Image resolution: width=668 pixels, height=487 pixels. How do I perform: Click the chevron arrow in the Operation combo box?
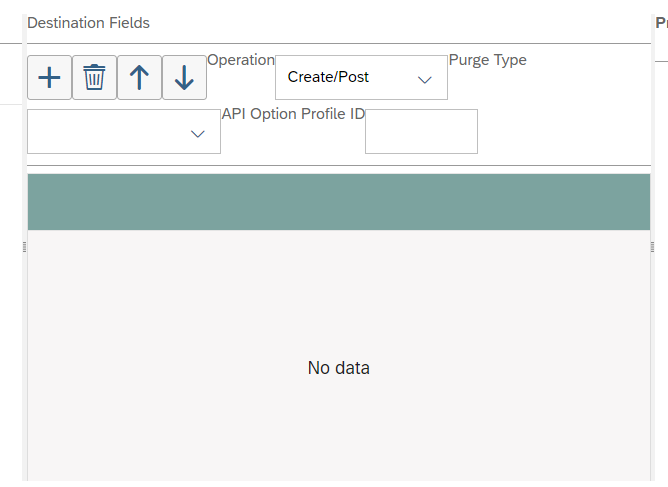(x=424, y=80)
